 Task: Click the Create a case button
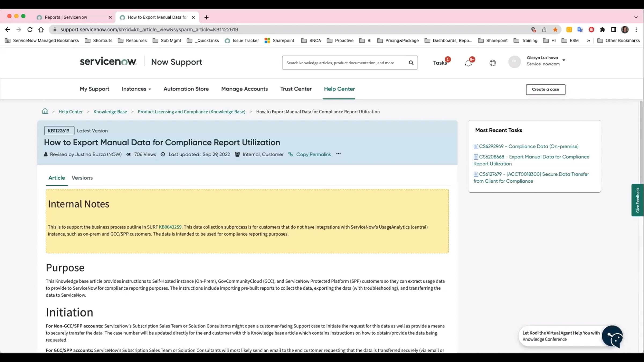pos(546,89)
